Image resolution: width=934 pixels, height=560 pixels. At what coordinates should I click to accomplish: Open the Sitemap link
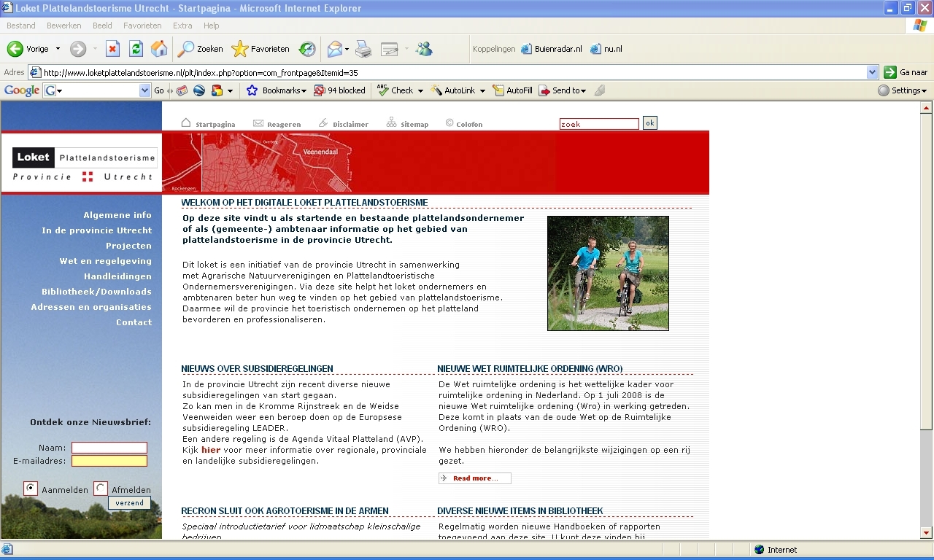pos(407,123)
